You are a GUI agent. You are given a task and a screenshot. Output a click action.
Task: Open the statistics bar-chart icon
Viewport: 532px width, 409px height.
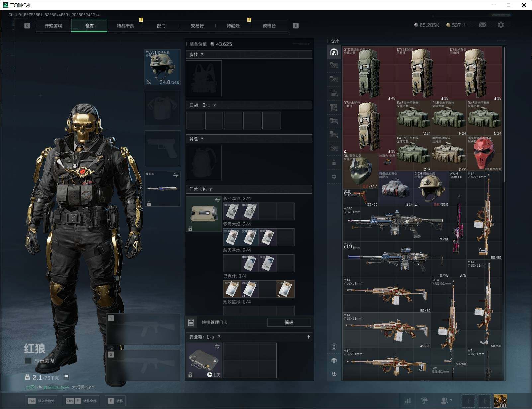point(407,401)
